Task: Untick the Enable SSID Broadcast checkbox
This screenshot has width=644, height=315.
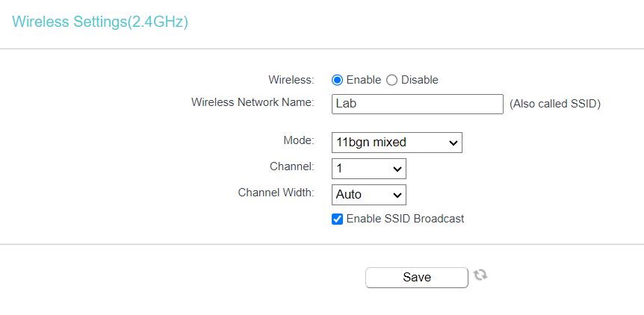Action: (x=337, y=219)
